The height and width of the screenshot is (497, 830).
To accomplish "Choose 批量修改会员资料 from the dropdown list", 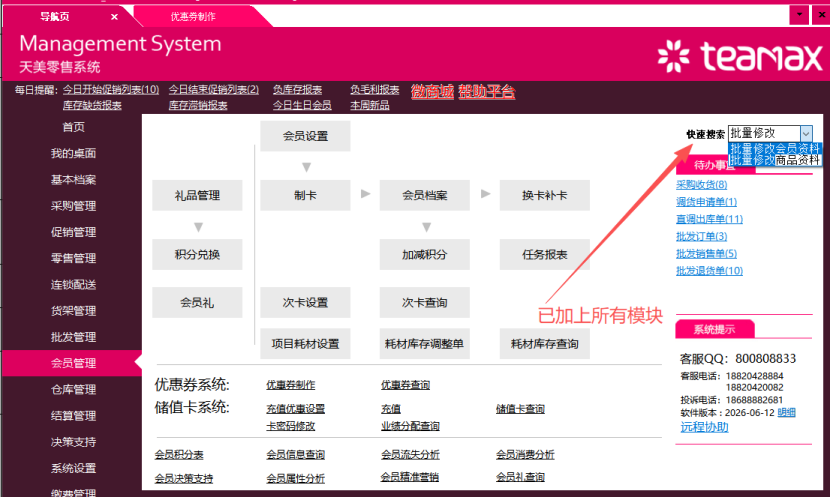I will 775,148.
